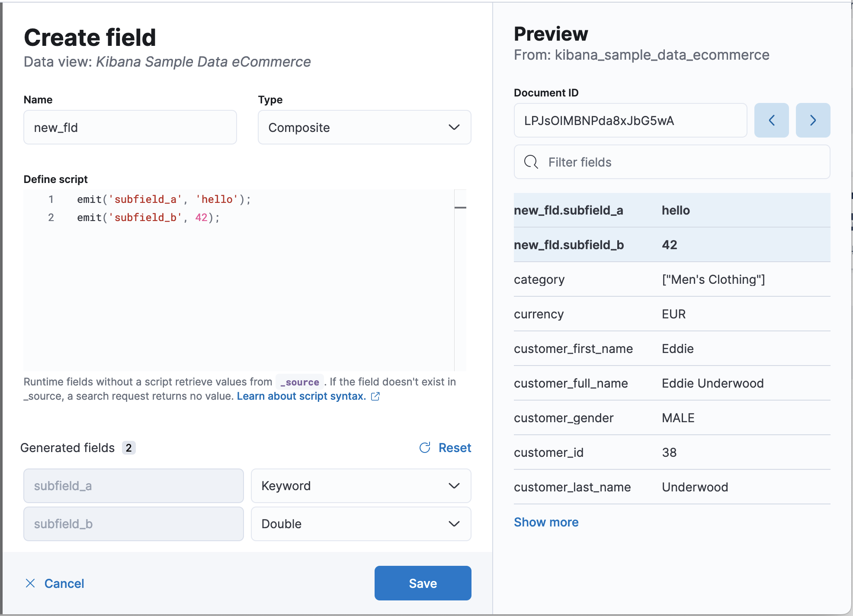This screenshot has width=853, height=616.
Task: Click the Show more link
Action: [546, 522]
